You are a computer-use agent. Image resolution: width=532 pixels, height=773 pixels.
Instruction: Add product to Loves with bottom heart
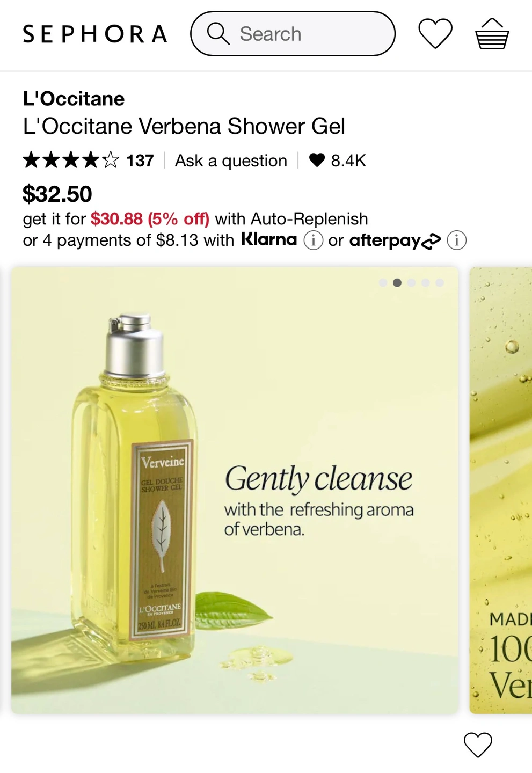(478, 745)
